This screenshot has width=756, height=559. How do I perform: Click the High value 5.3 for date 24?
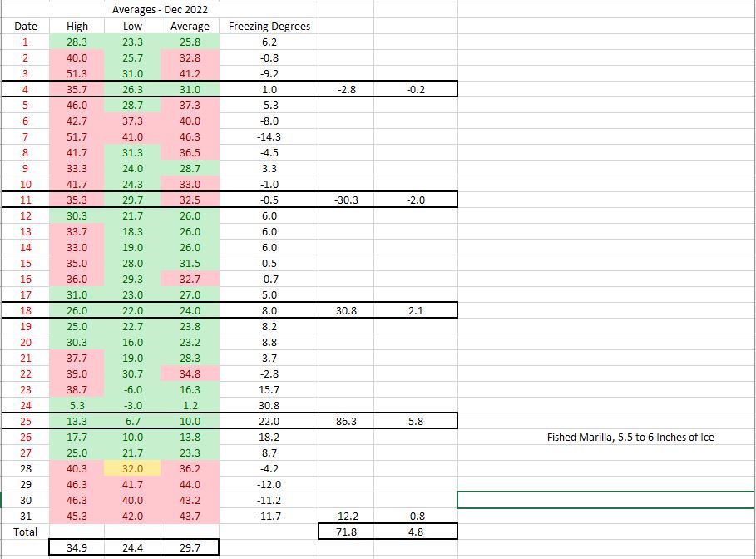(77, 406)
